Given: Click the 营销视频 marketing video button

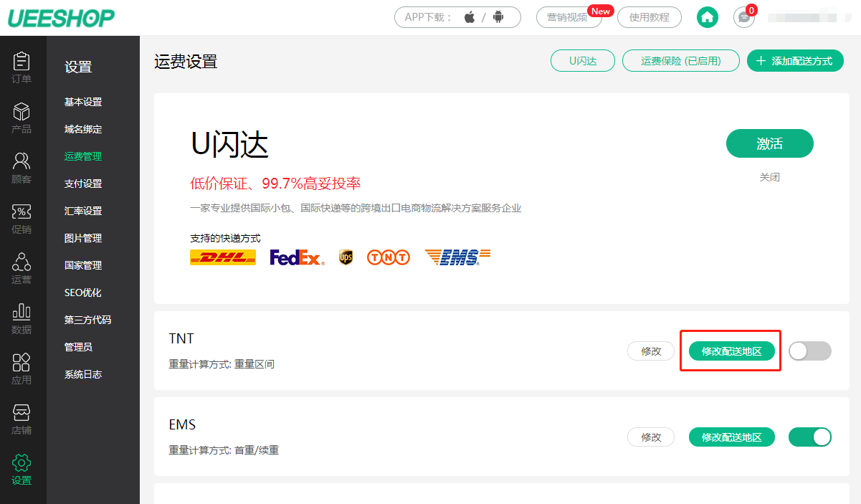Looking at the screenshot, I should tap(568, 17).
